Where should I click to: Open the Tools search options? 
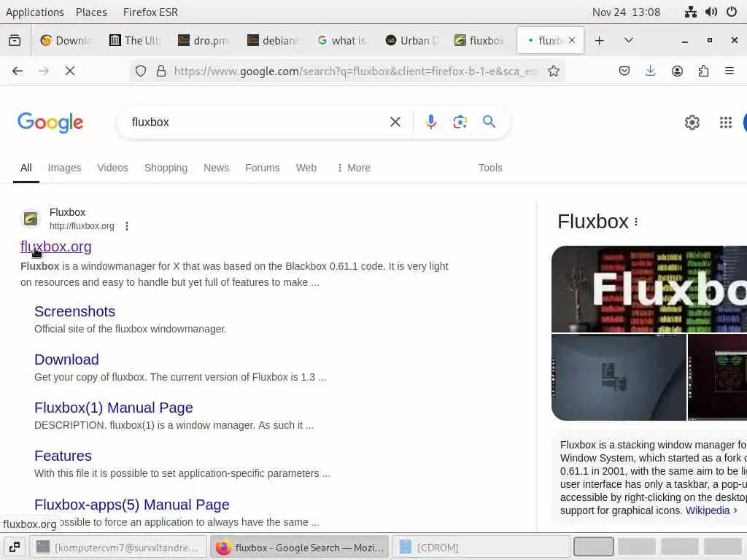(490, 168)
